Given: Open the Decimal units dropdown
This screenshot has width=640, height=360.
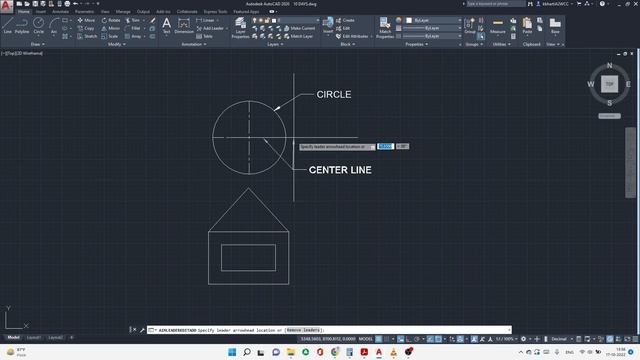Looking at the screenshot, I should click(562, 339).
